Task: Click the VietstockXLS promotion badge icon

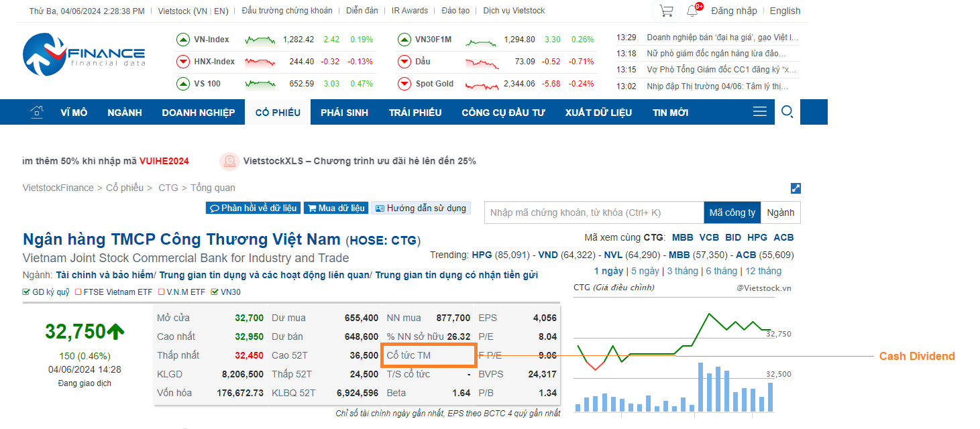Action: coord(229,161)
